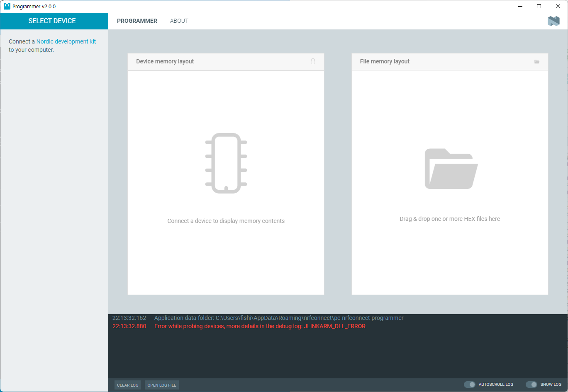The image size is (568, 392).
Task: Clear the log output
Action: 128,385
